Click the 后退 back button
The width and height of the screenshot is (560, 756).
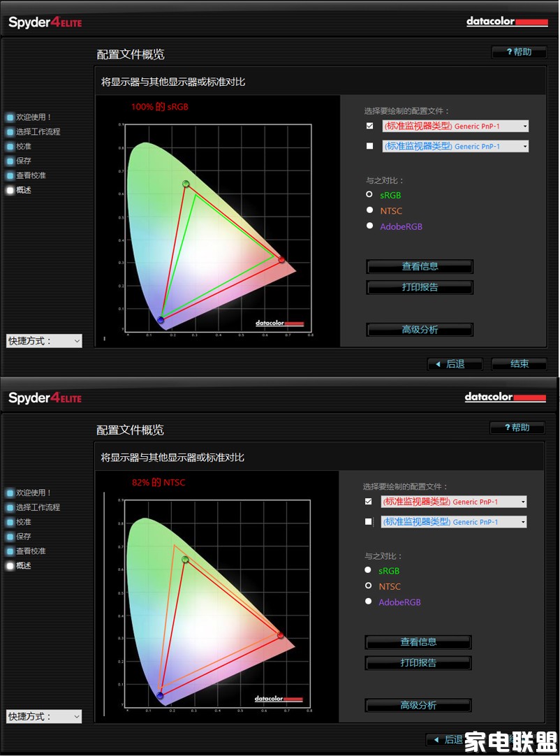point(455,363)
